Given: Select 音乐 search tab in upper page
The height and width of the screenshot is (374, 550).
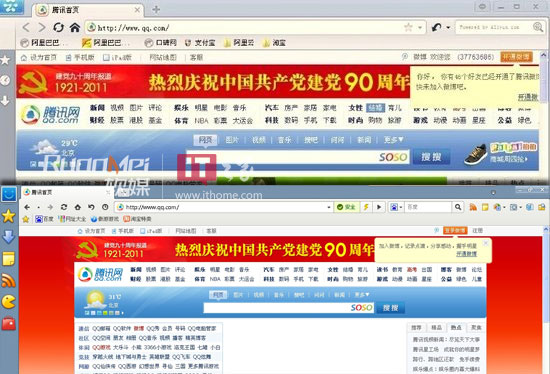Looking at the screenshot, I should (x=284, y=140).
